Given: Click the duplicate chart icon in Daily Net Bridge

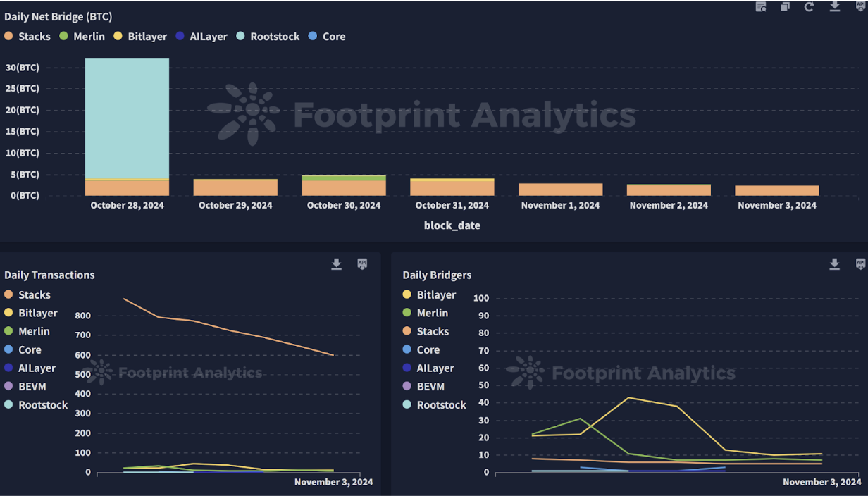Looking at the screenshot, I should point(785,6).
